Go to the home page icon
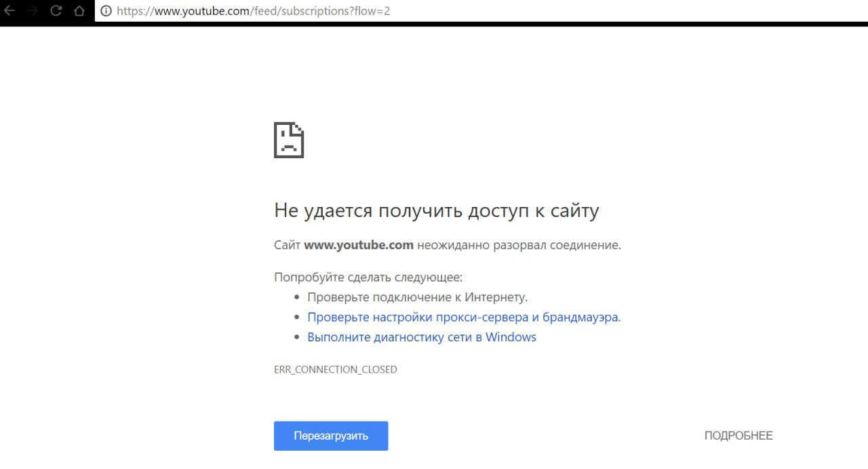The height and width of the screenshot is (469, 868). (x=79, y=11)
